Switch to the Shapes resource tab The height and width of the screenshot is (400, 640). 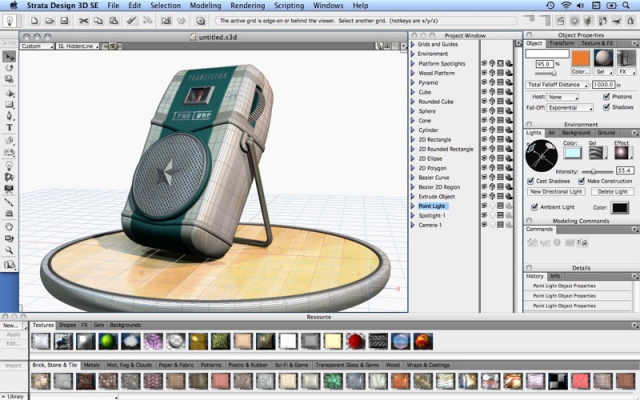point(67,325)
